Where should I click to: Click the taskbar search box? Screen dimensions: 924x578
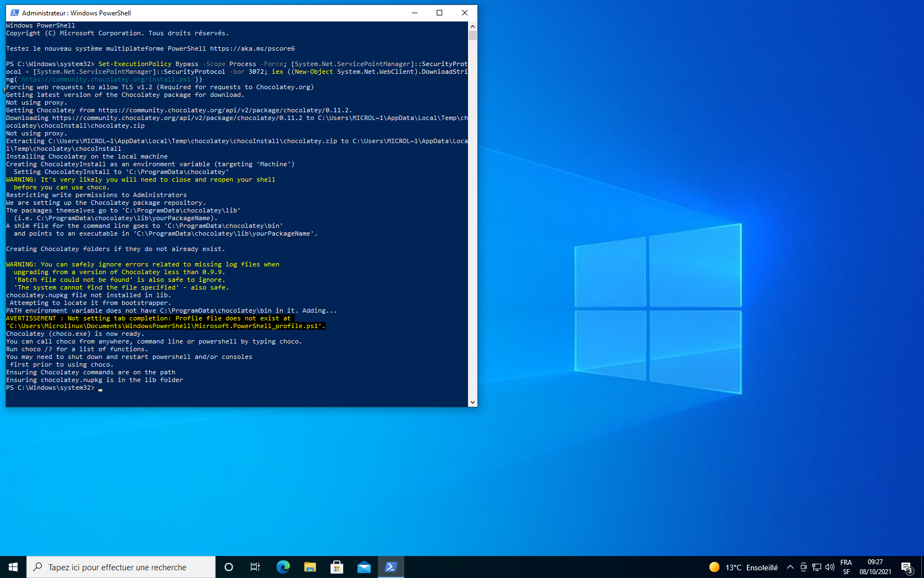(x=121, y=567)
